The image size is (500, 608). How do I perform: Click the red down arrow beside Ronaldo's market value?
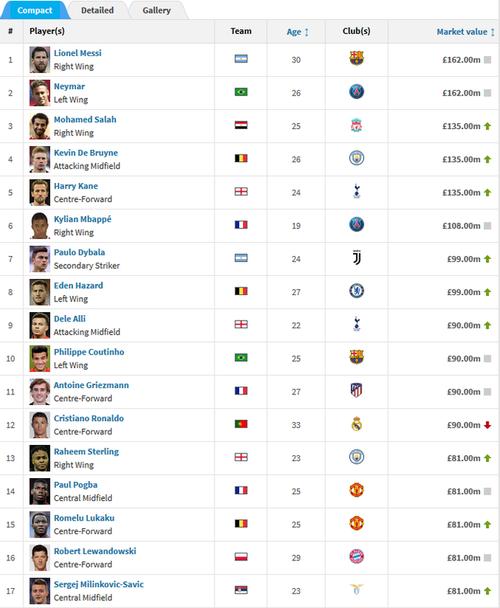tap(488, 425)
